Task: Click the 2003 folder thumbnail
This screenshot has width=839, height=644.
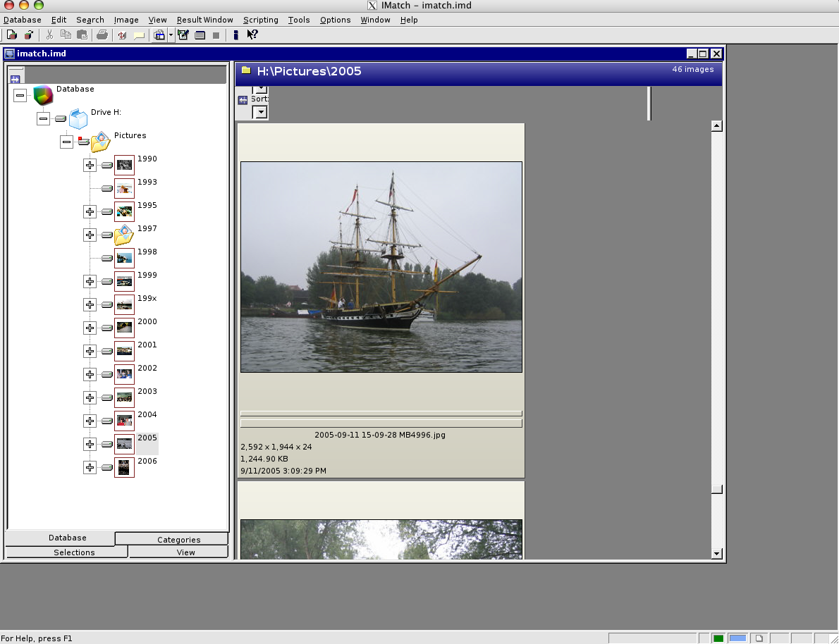Action: click(x=124, y=397)
